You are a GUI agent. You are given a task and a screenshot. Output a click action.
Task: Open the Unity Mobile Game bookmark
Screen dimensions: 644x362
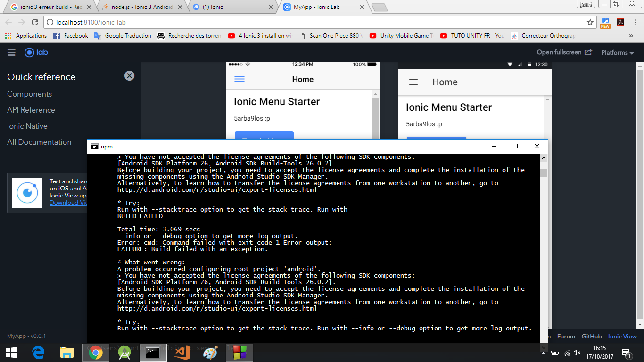click(x=402, y=36)
